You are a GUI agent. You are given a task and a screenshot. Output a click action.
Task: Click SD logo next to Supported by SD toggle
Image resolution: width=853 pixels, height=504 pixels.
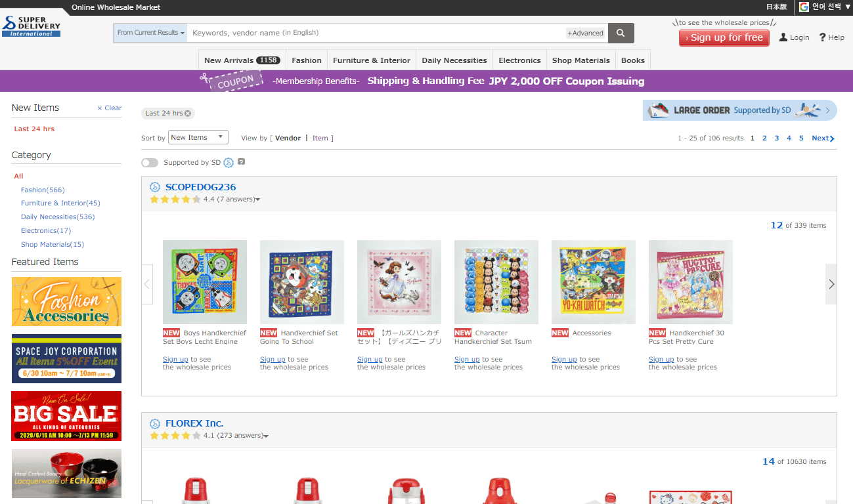[x=229, y=163]
